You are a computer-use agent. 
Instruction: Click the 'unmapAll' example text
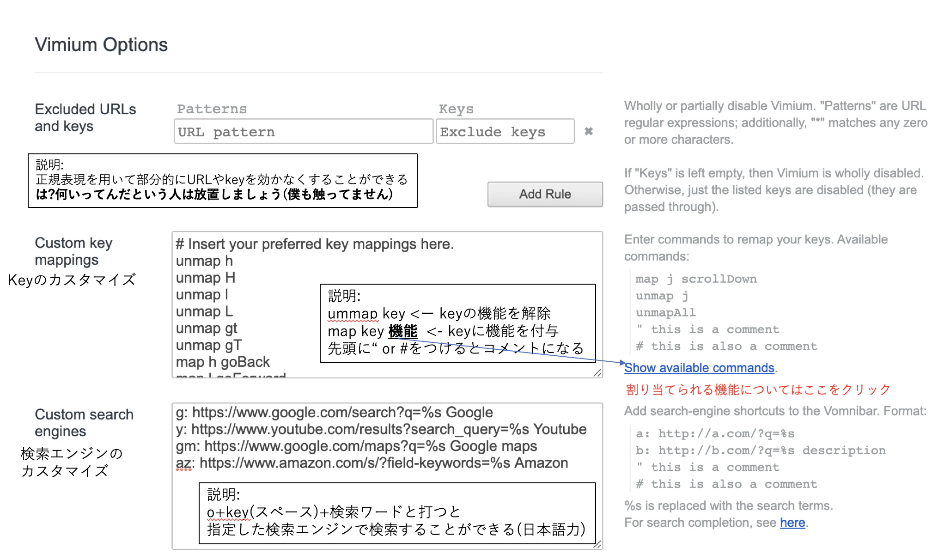tap(665, 313)
